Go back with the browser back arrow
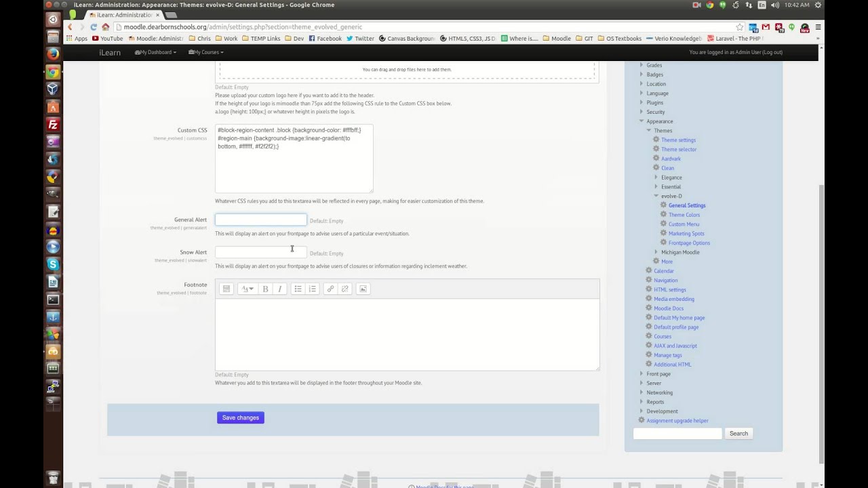 [70, 27]
